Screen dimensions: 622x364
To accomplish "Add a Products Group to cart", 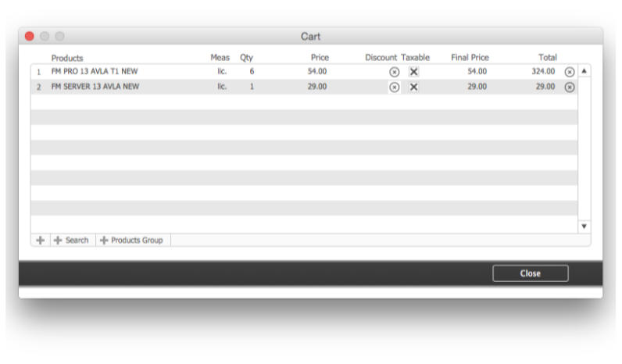I will [x=132, y=241].
